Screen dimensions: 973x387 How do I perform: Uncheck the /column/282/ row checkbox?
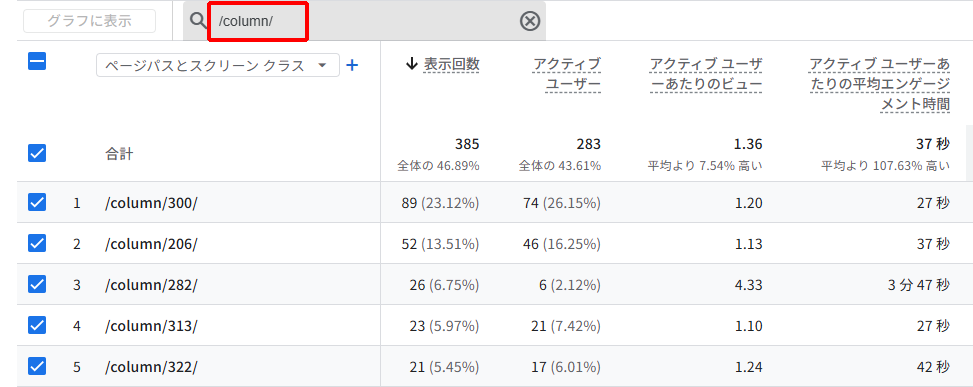coord(37,284)
